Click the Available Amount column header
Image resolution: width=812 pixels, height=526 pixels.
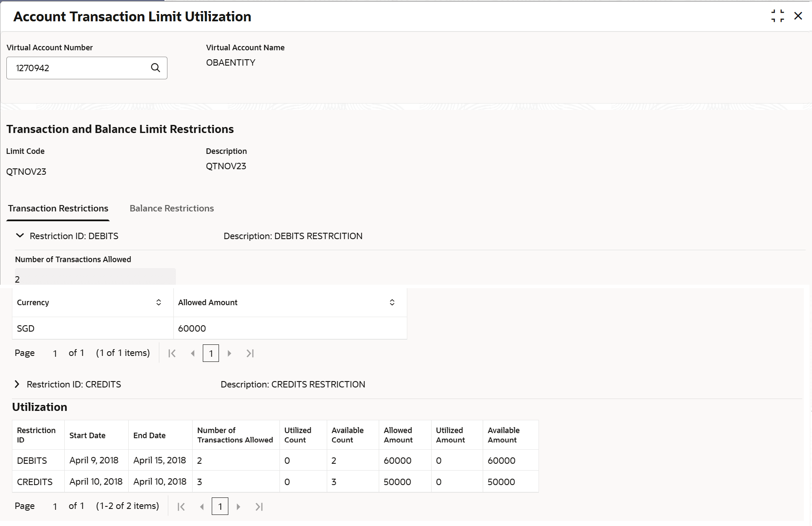[x=511, y=435]
